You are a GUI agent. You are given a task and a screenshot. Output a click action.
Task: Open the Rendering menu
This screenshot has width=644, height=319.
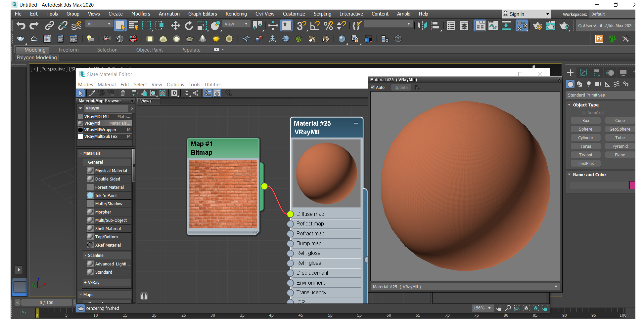click(x=236, y=14)
